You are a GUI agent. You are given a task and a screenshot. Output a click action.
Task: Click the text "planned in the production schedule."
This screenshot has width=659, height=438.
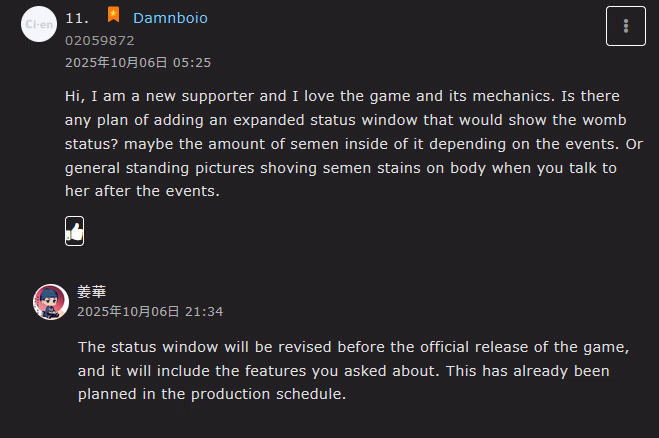tap(212, 395)
